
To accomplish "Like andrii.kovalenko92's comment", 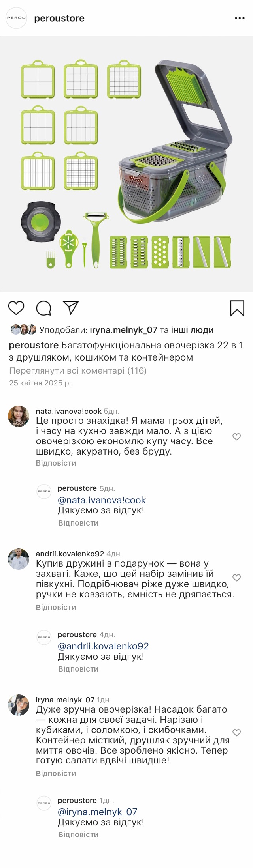I will pyautogui.click(x=236, y=578).
